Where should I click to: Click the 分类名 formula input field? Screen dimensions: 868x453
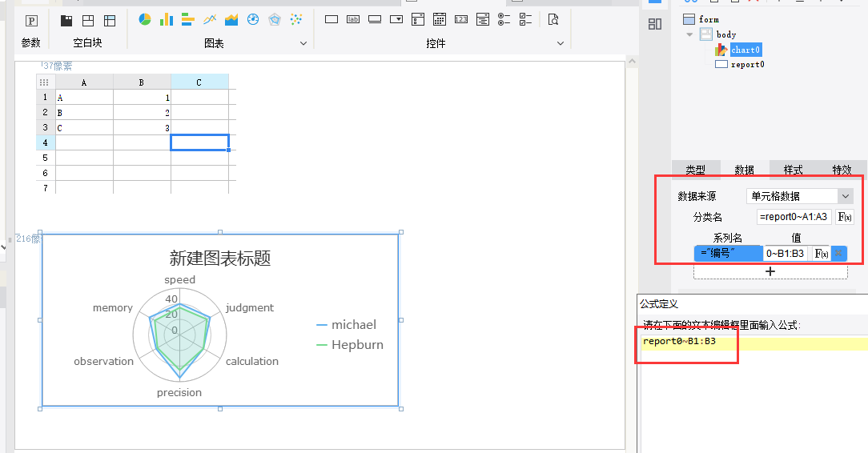(x=794, y=217)
